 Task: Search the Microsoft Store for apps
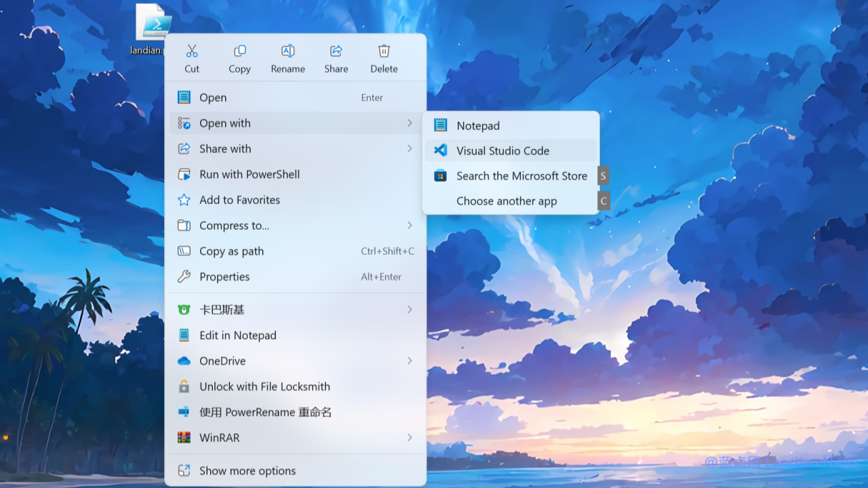coord(521,176)
